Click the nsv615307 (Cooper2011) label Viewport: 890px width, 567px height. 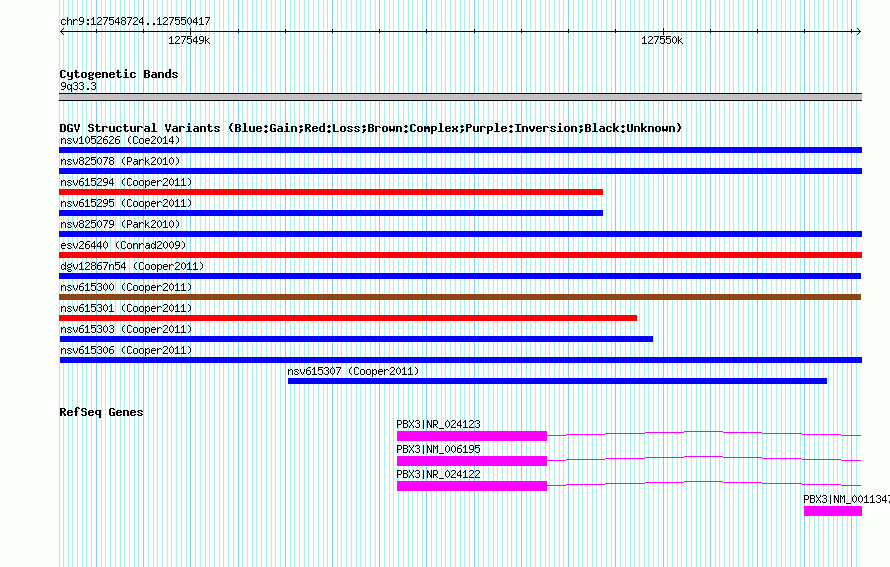(x=353, y=371)
